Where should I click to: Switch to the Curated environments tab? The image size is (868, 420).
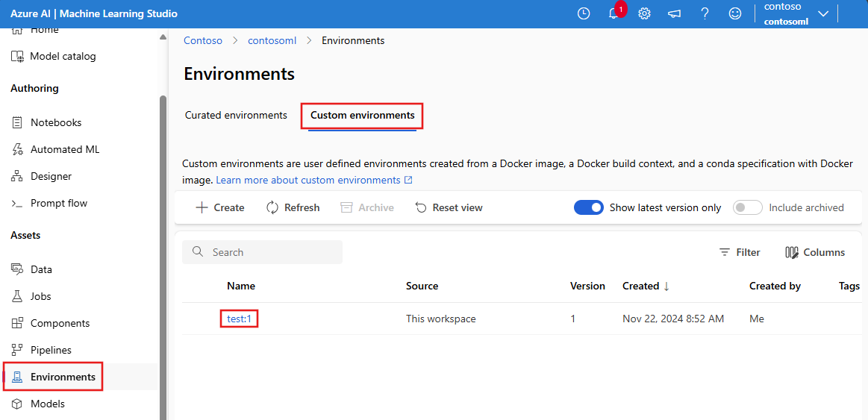(236, 115)
